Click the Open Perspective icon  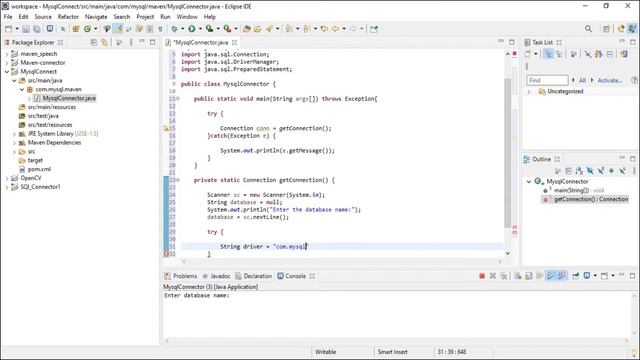click(x=607, y=29)
